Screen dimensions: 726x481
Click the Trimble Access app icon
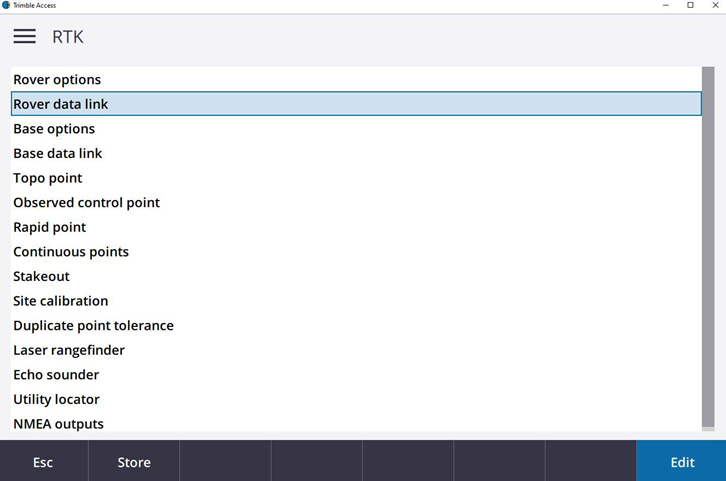(6, 5)
